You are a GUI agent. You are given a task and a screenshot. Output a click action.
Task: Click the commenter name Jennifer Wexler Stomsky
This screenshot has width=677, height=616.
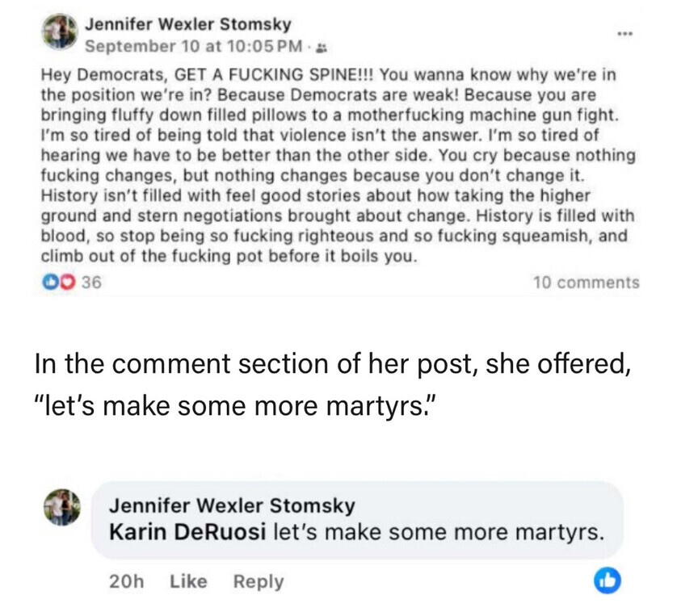(231, 506)
